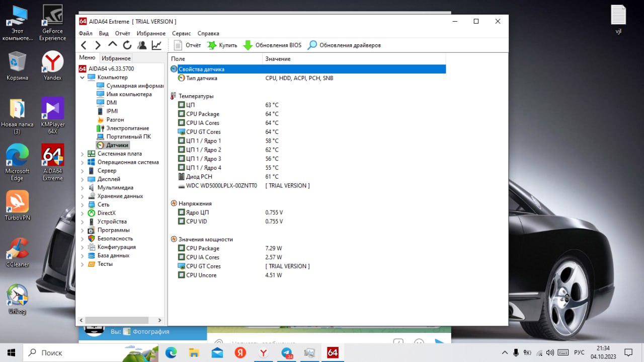Select the CPU Package 64 °C temperature row
Image resolution: width=644 pixels, height=362 pixels.
307,114
